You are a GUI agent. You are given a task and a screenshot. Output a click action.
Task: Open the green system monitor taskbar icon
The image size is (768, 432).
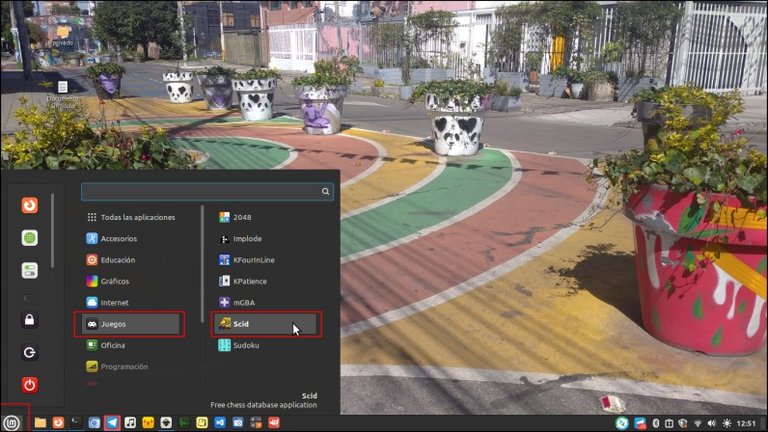point(184,423)
